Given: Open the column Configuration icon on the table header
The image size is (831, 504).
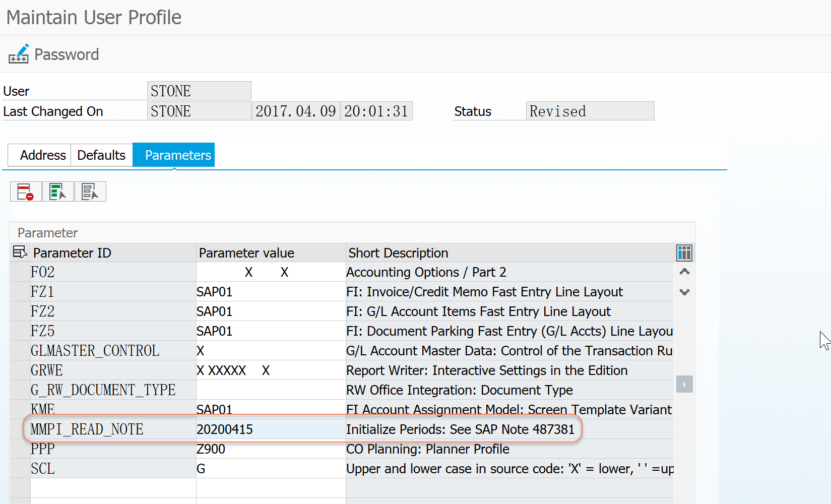Looking at the screenshot, I should 684,253.
